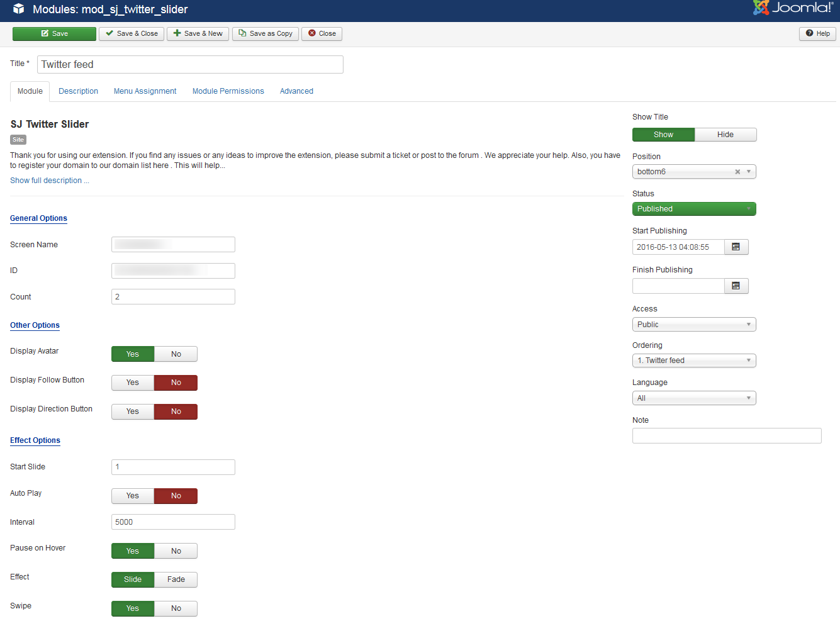Click the Joomla logo in the header
The width and height of the screenshot is (840, 643).
click(793, 8)
